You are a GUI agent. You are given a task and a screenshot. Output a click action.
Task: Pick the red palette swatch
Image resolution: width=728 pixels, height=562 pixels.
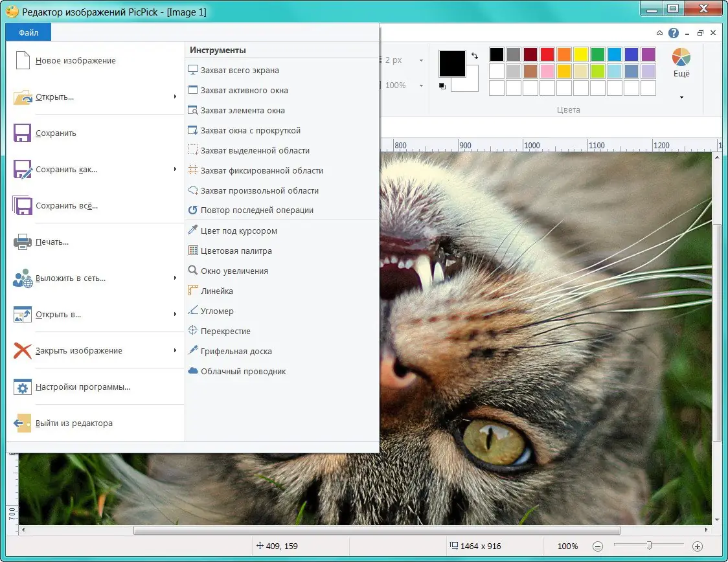[x=547, y=54]
